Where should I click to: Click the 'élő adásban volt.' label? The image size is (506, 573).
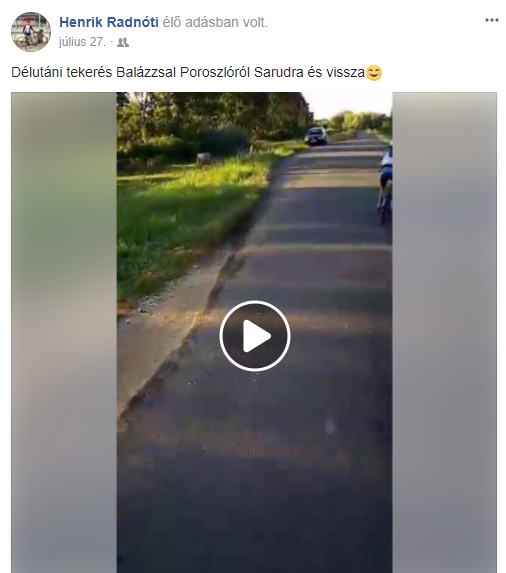[215, 22]
